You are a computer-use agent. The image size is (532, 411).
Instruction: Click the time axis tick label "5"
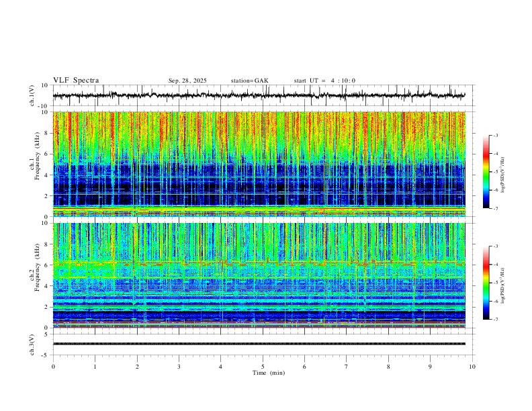263,367
